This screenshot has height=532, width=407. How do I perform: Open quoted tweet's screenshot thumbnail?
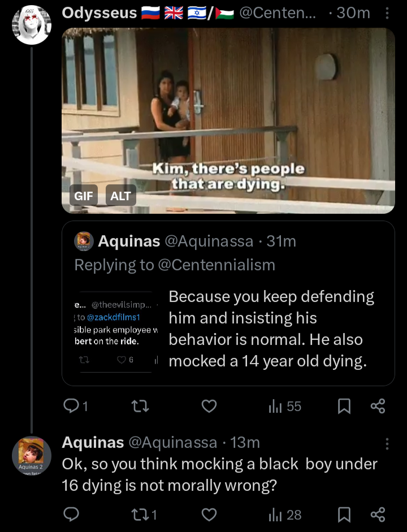point(116,332)
